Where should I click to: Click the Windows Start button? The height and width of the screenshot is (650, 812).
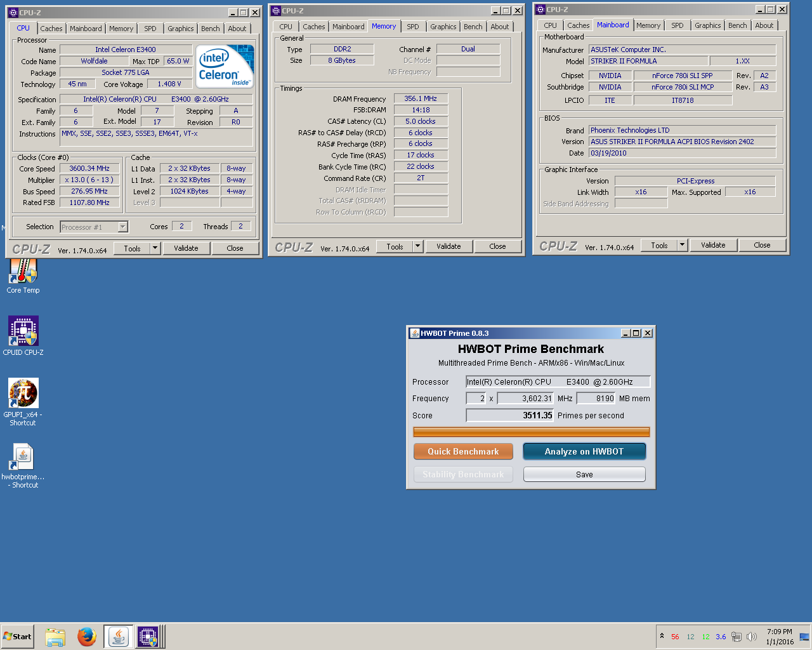[x=17, y=637]
